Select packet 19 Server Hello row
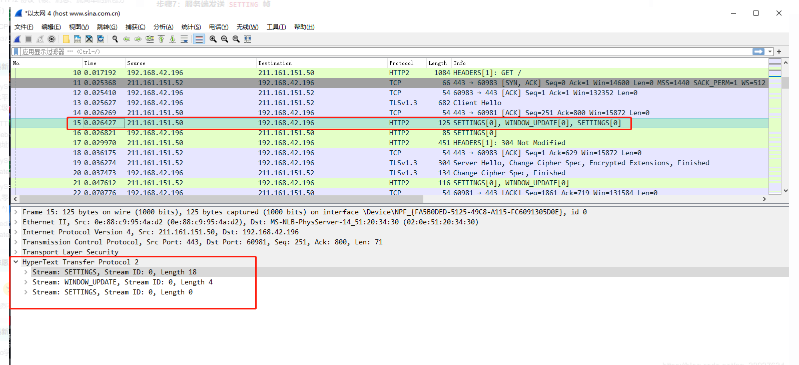Screen dimensions: 799x365 click(x=389, y=163)
